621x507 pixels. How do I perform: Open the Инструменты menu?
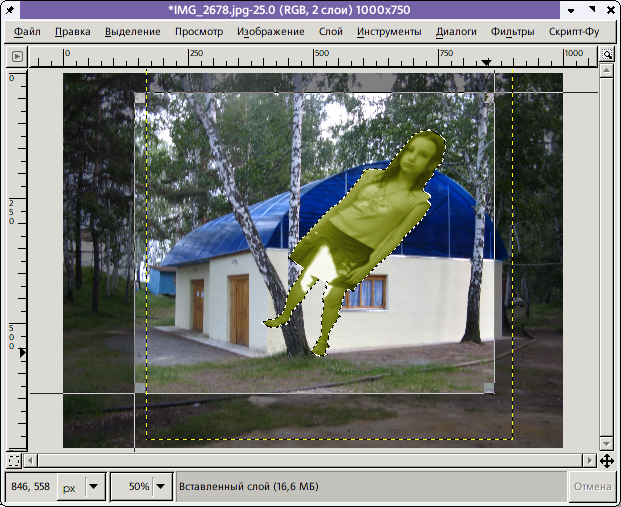pyautogui.click(x=389, y=32)
